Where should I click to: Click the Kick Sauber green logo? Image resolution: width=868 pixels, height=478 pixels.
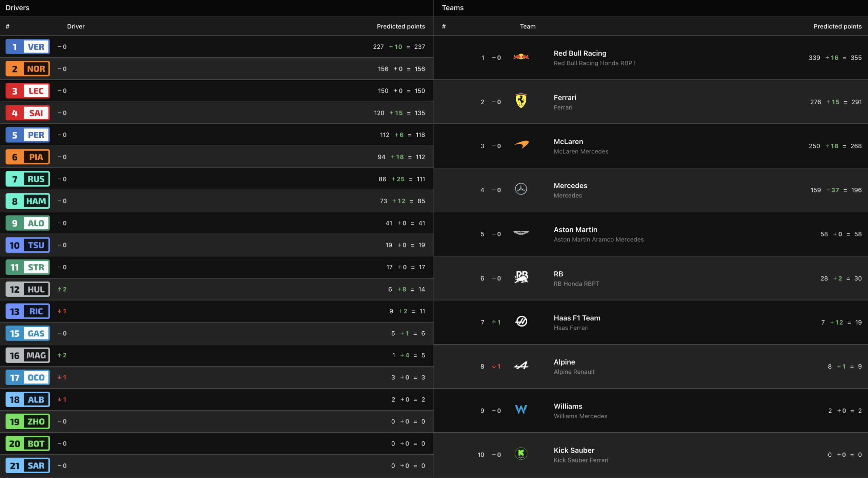(521, 453)
